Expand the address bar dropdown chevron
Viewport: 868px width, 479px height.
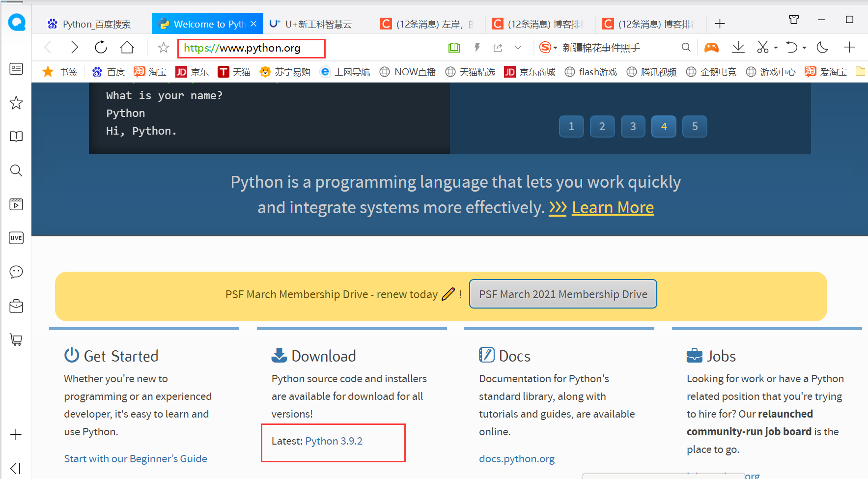point(518,48)
